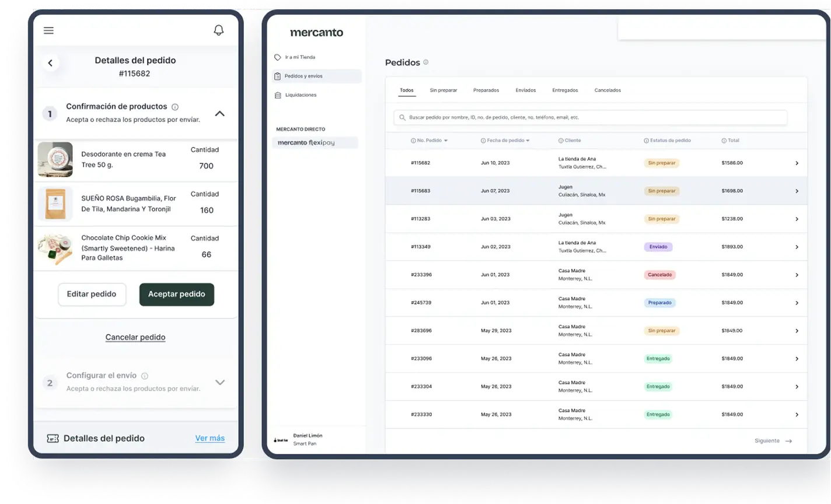Click the tag icon for Ir a mi Tienda

278,57
